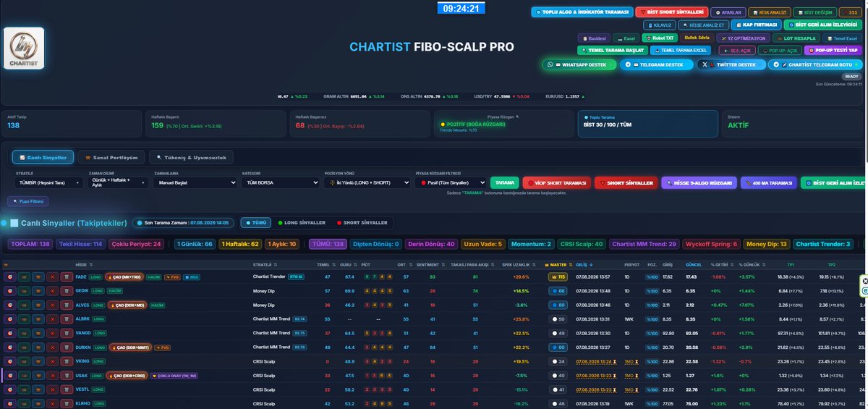Run HİSSE 9-ALGO RÜZGARI
The width and height of the screenshot is (868, 409).
pos(698,183)
